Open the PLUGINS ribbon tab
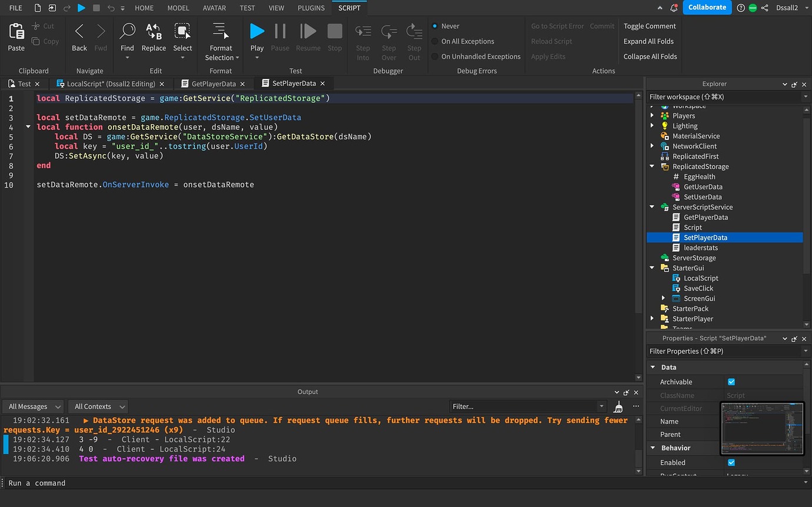The image size is (812, 507). [x=311, y=8]
